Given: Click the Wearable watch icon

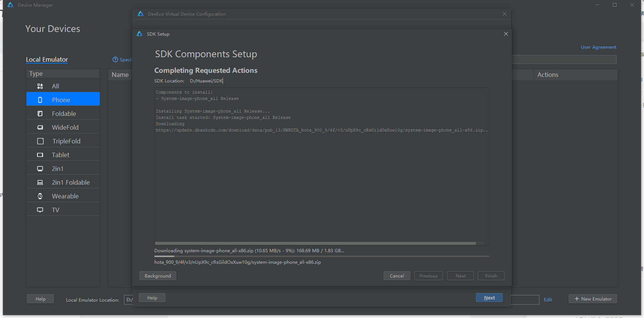Looking at the screenshot, I should 40,196.
